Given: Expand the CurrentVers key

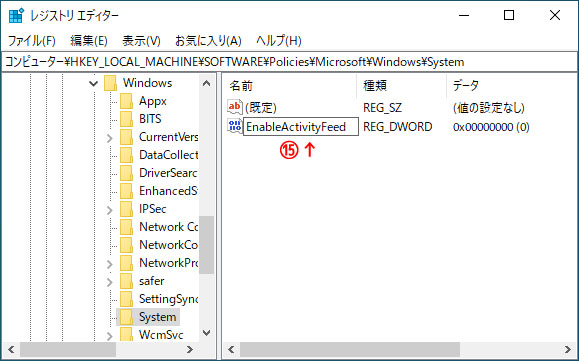Looking at the screenshot, I should point(109,138).
